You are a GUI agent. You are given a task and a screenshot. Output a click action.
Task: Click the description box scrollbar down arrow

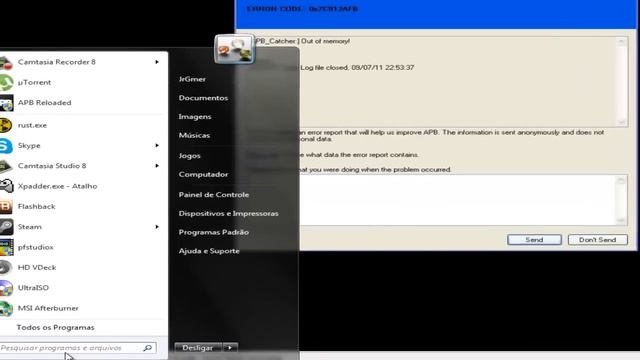pos(621,220)
